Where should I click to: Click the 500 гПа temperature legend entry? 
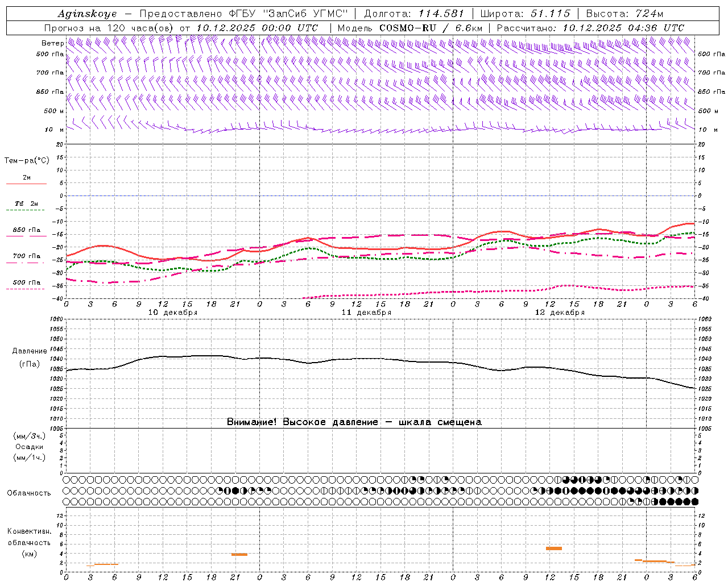26,282
